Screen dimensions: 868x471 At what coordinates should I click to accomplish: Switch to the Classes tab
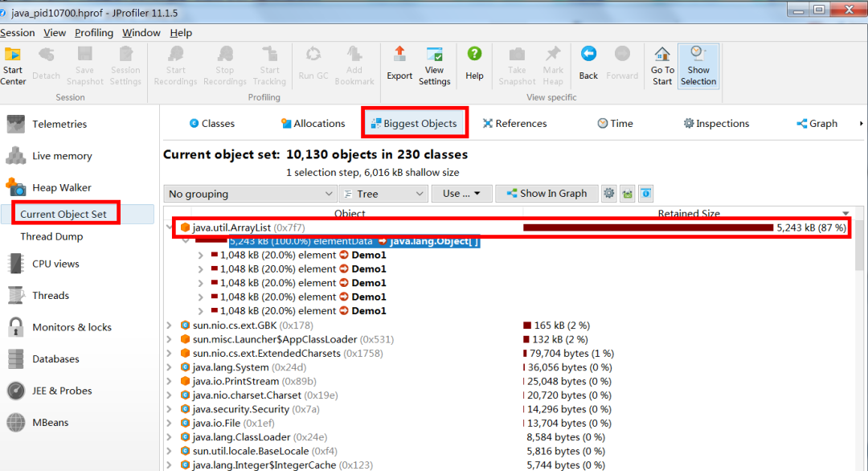pos(212,124)
